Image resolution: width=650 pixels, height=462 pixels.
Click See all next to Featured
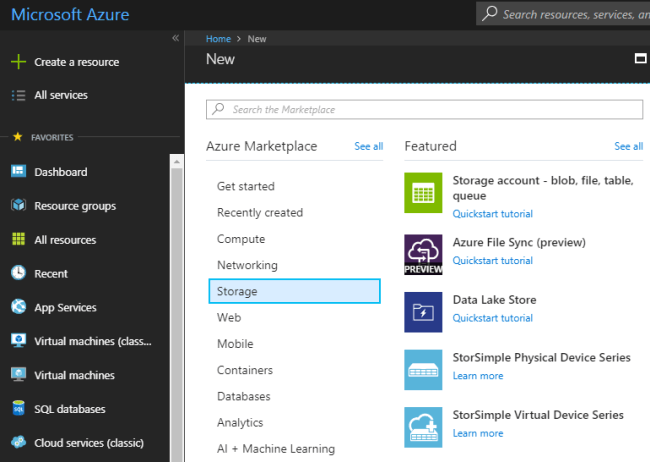[x=628, y=146]
